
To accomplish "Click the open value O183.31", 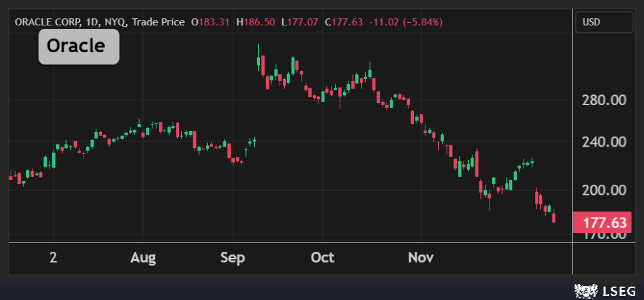I will pyautogui.click(x=211, y=22).
